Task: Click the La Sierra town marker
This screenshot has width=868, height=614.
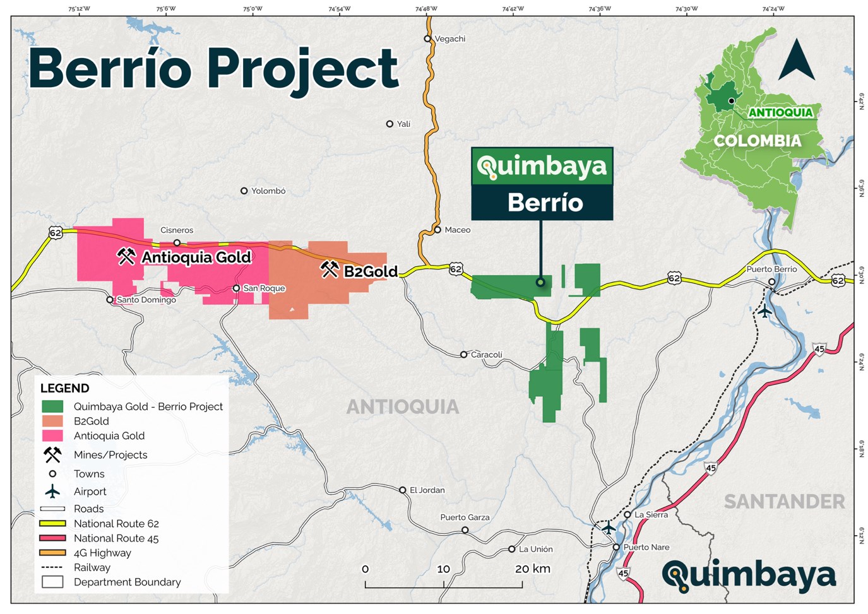Action: 627,514
